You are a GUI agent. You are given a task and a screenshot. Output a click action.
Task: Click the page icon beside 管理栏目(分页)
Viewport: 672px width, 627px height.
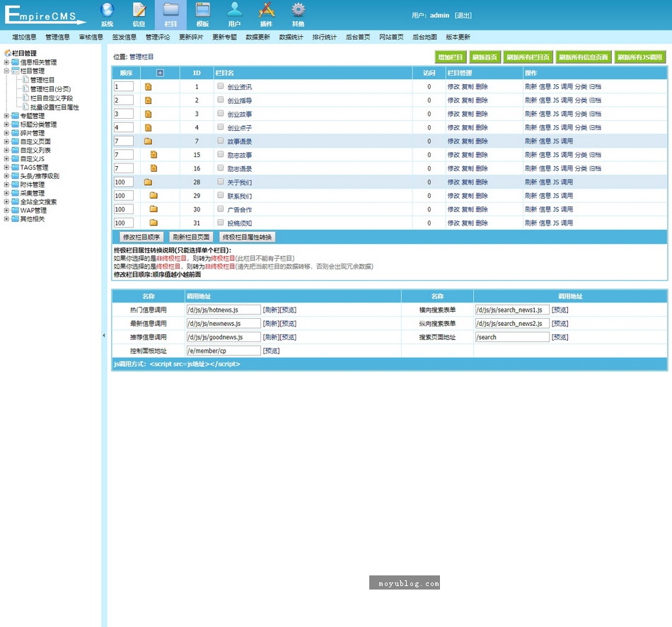[26, 88]
